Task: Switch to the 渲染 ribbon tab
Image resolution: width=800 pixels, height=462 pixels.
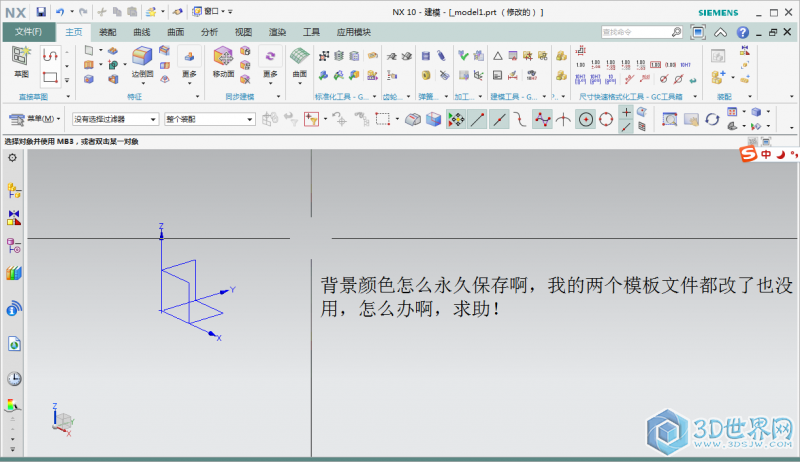Action: (x=277, y=32)
